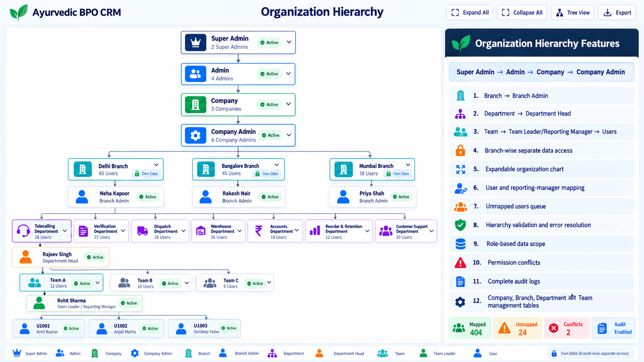The image size is (644, 362).
Task: Open the Mapped 404 stat card
Action: (x=470, y=328)
